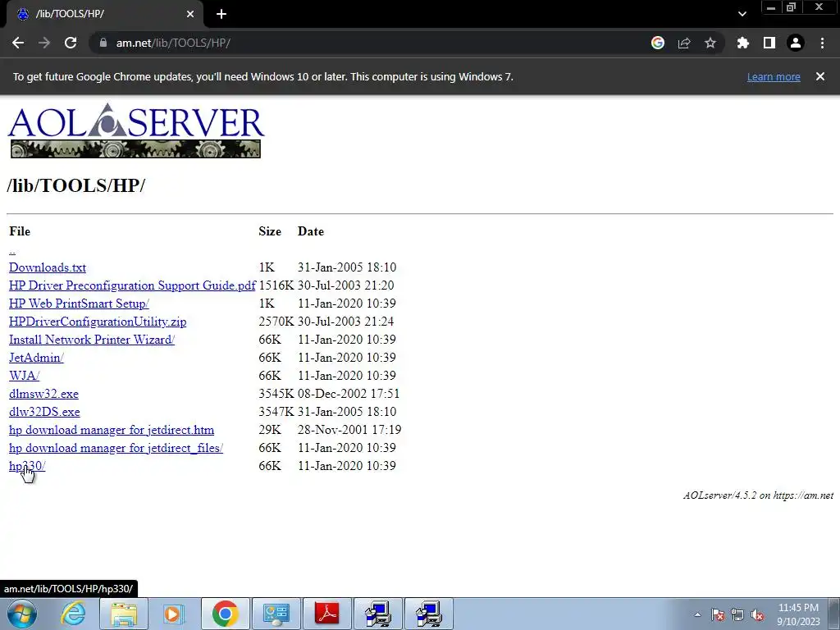This screenshot has height=630, width=840.
Task: Toggle the Chrome side panel icon
Action: pyautogui.click(x=769, y=43)
